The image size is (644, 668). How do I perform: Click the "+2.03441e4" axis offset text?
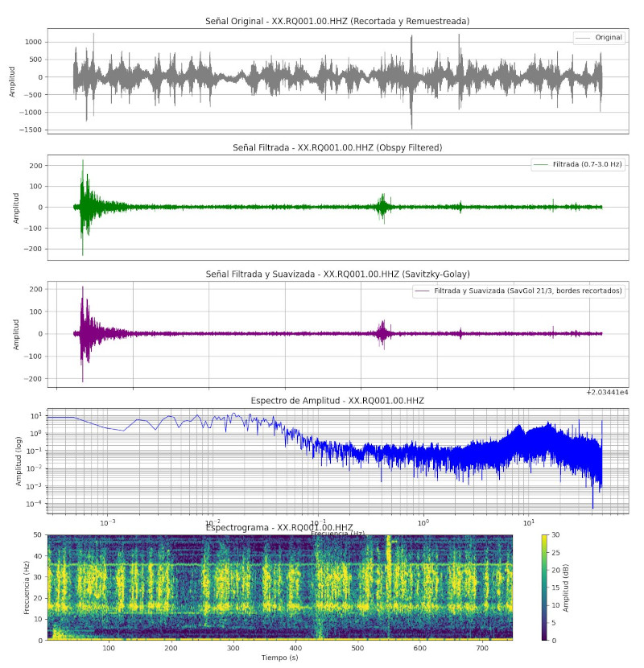pyautogui.click(x=608, y=391)
